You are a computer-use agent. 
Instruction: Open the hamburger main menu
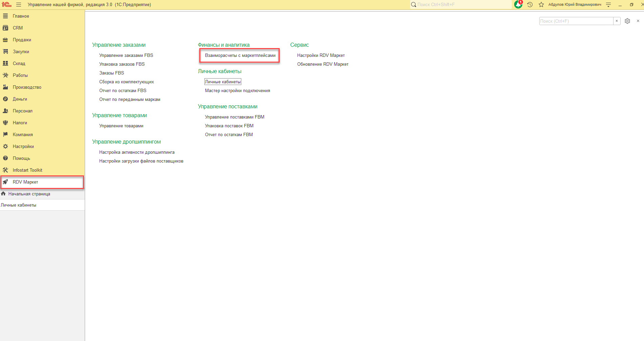point(19,4)
